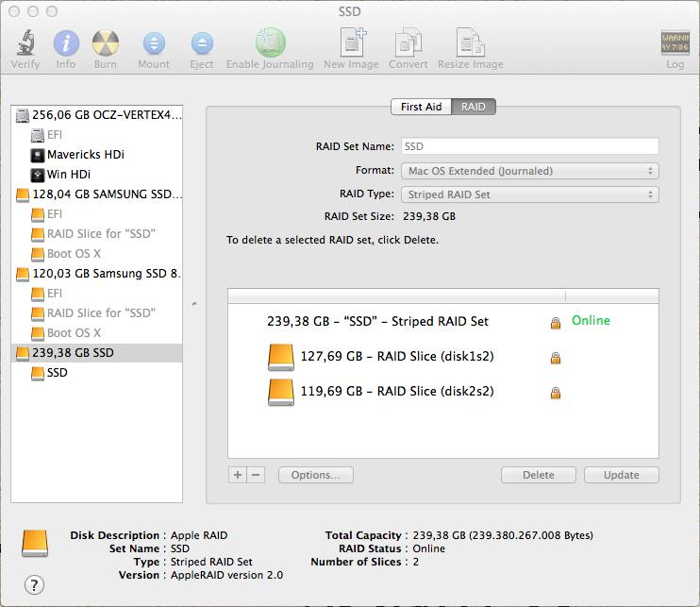Image resolution: width=700 pixels, height=607 pixels.
Task: Click the Apple RAID disk description value
Action: click(x=199, y=535)
